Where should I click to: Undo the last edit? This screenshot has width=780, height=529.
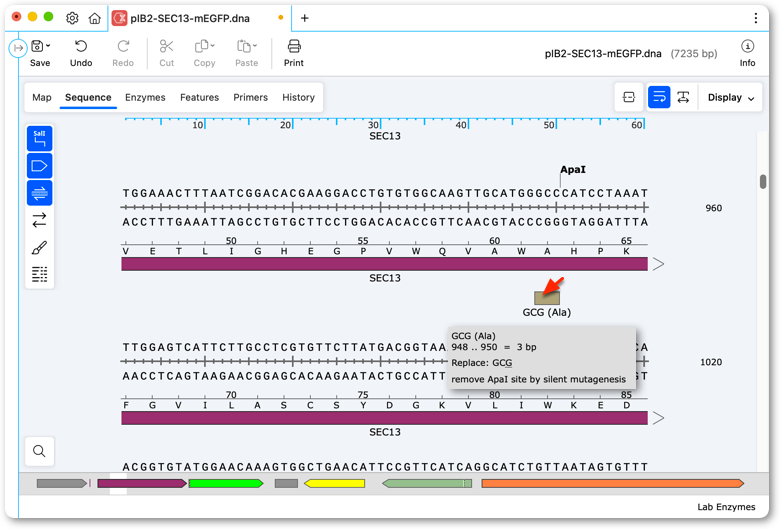[x=81, y=54]
